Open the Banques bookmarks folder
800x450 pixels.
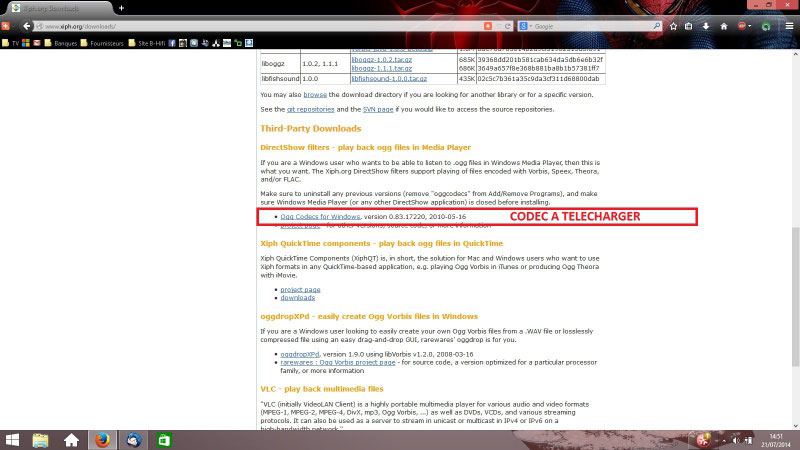pos(61,43)
